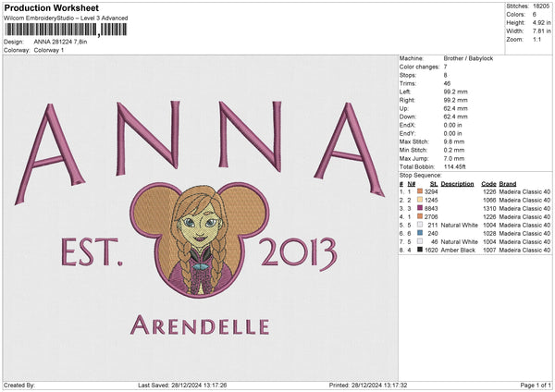Click Madeira Classic 40 in stop row 3
Image resolution: width=555 pixels, height=392 pixels.
(524, 208)
